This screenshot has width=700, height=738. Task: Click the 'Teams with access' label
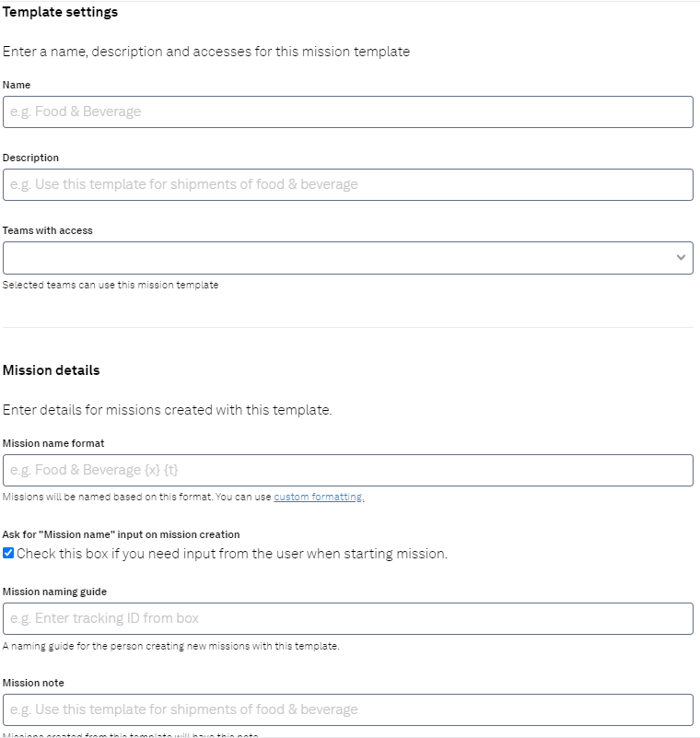click(x=48, y=230)
